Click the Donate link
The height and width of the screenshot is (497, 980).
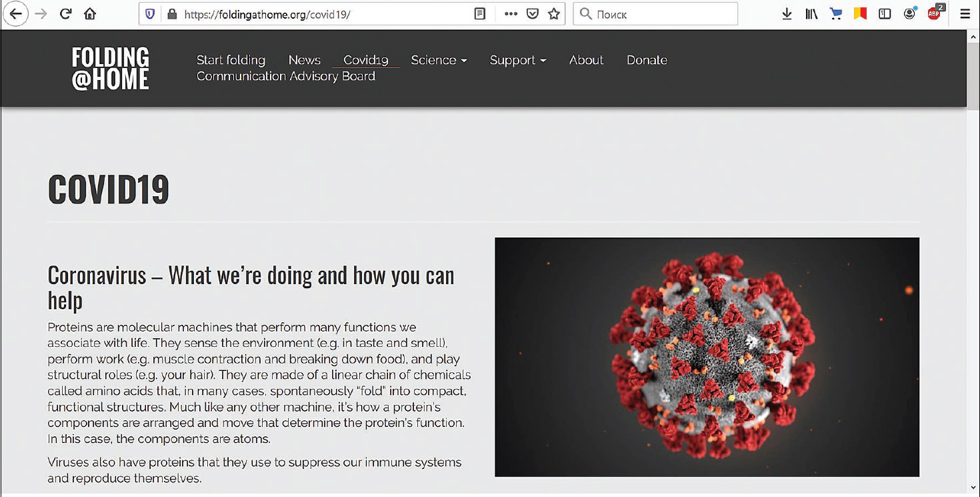[x=647, y=60]
